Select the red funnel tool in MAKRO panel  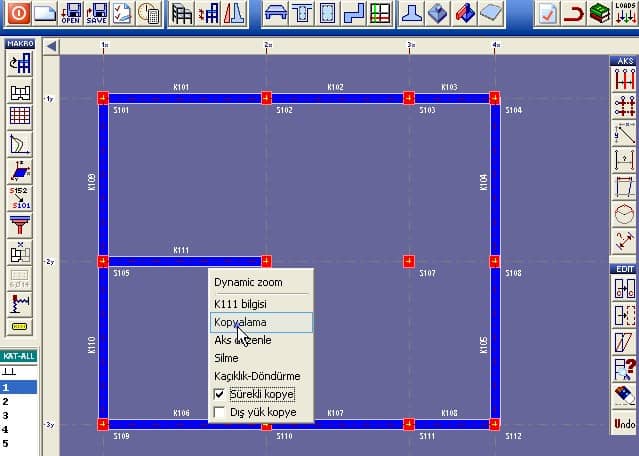19,223
